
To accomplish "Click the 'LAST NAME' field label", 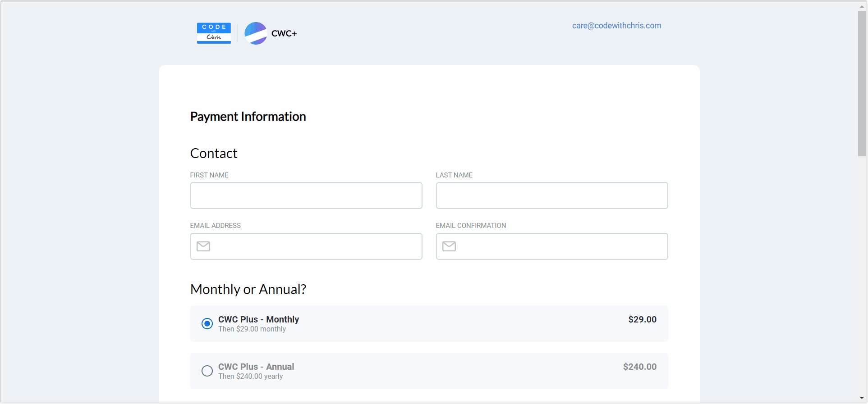I will [454, 175].
